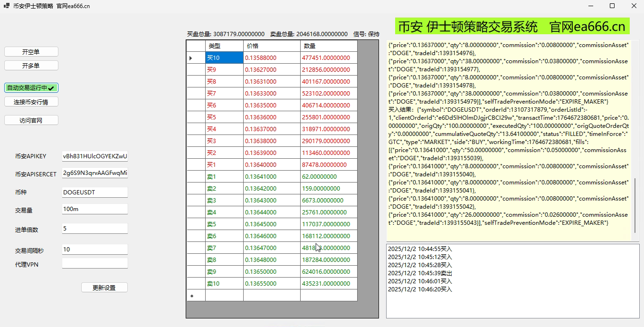The width and height of the screenshot is (644, 327).
Task: Click the 开多单 button
Action: (31, 66)
